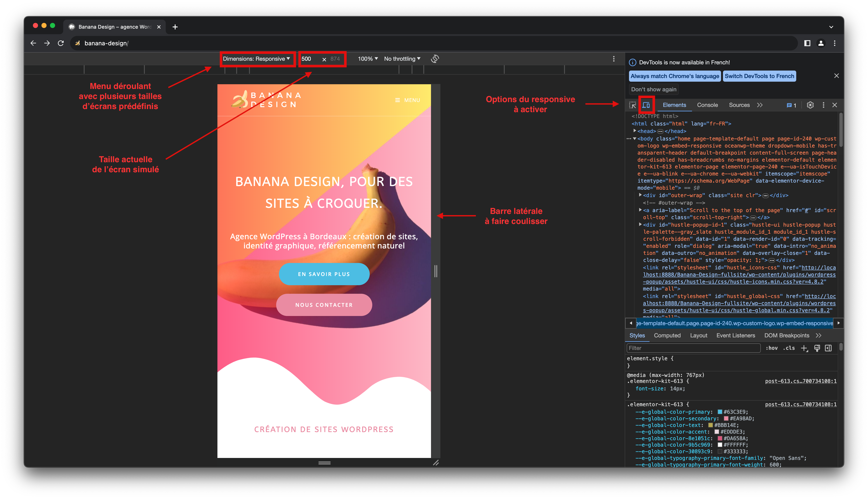Toggle the .cls class editor

coord(789,348)
